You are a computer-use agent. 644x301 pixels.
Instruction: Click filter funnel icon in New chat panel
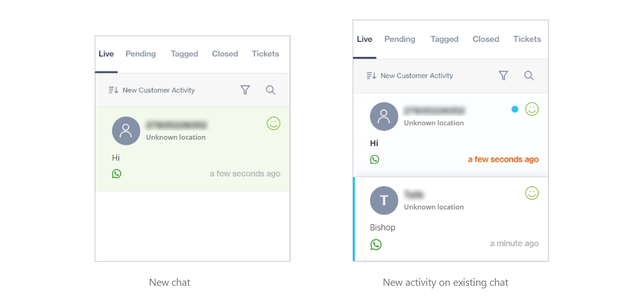tap(245, 90)
